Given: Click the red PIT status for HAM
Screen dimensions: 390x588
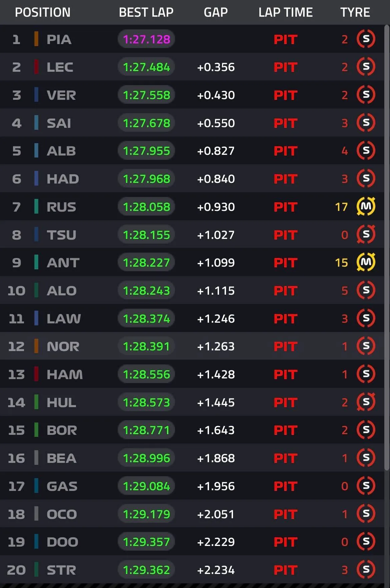Looking at the screenshot, I should tap(285, 374).
